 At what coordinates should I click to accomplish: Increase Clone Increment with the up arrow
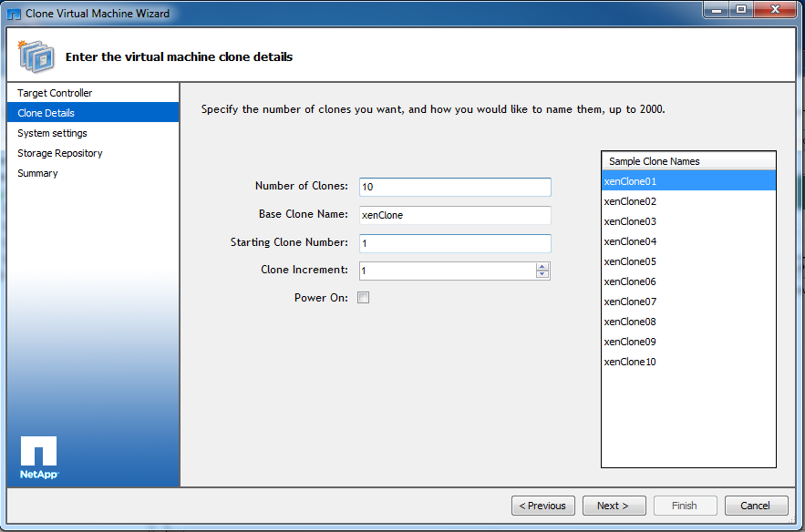click(x=542, y=267)
